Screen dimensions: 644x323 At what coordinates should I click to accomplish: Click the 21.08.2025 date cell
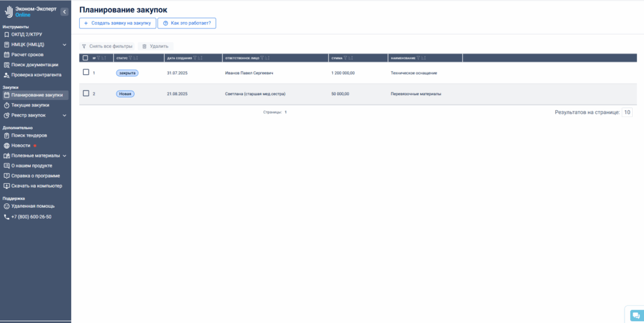177,94
